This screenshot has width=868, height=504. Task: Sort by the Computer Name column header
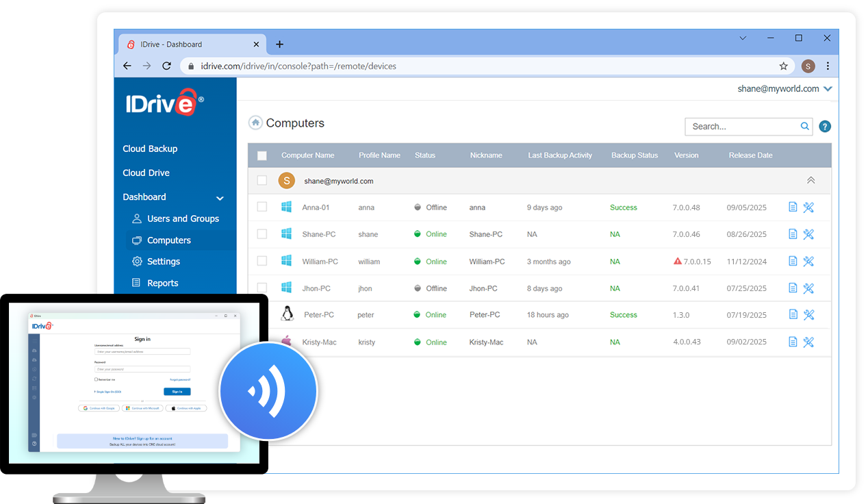[308, 155]
